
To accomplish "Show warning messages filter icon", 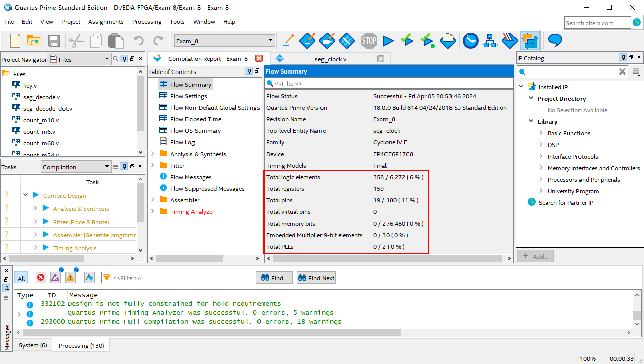I will pos(70,278).
